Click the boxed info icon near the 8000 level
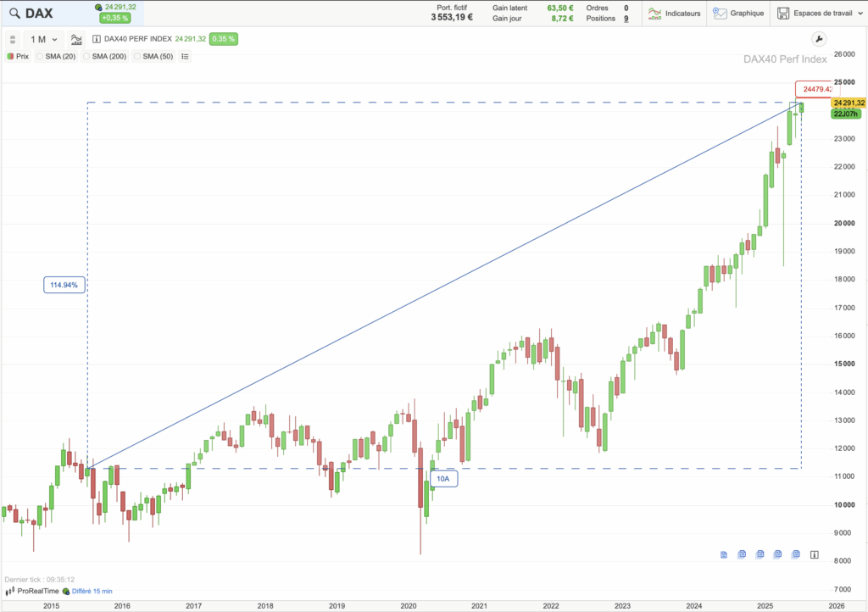Screen dimensions: 868x612 coord(815,554)
